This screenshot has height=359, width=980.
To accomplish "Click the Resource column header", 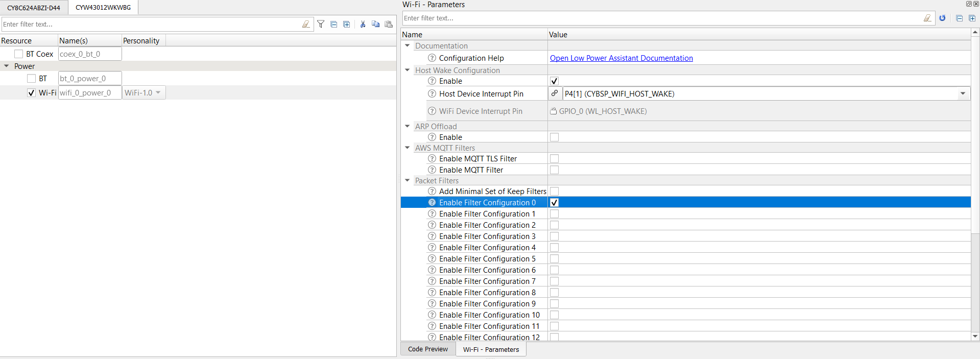I will (x=29, y=40).
